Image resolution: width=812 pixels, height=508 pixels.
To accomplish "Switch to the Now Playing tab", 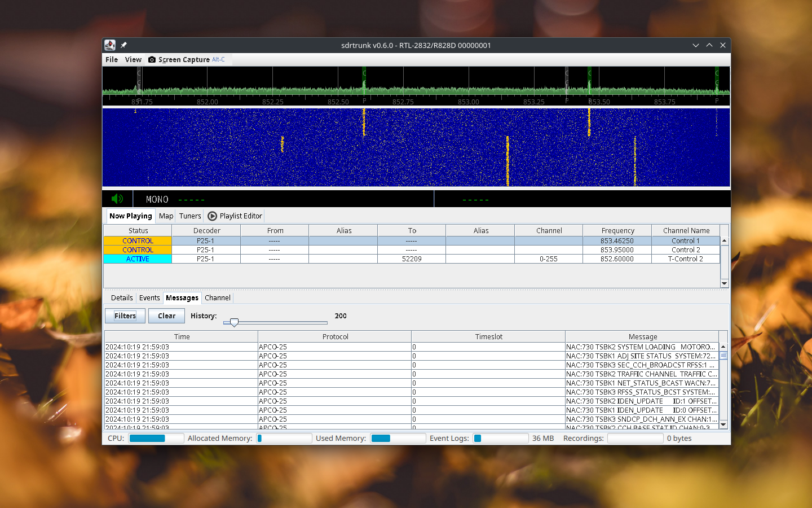I will coord(131,216).
